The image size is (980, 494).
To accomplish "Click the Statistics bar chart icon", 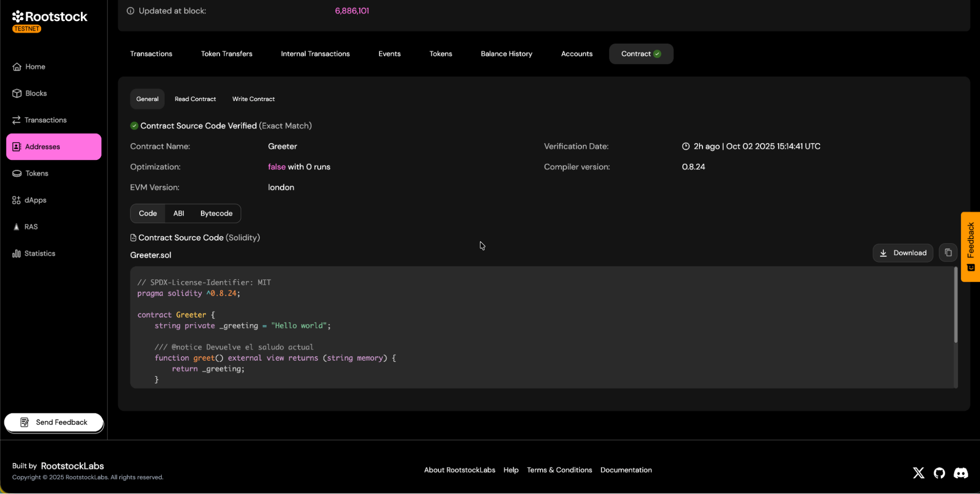I will tap(17, 254).
